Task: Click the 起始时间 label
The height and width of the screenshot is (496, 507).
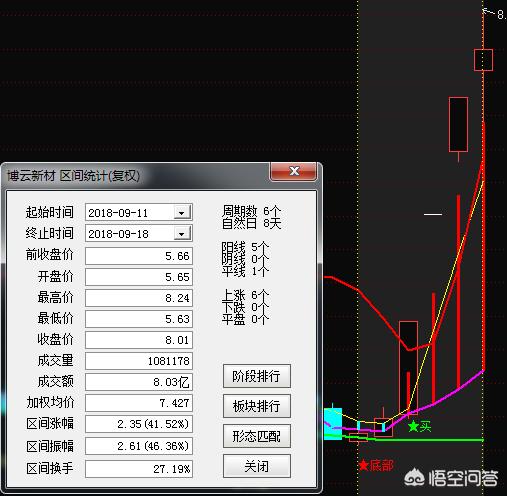Action: point(50,212)
